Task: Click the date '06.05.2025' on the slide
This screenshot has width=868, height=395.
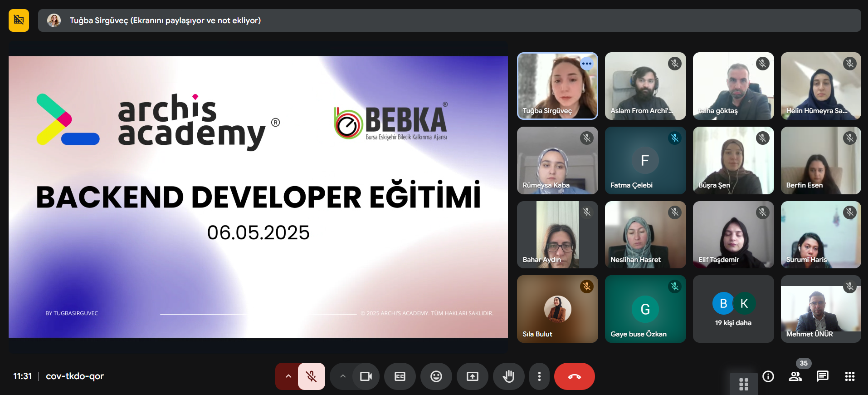Action: [258, 233]
